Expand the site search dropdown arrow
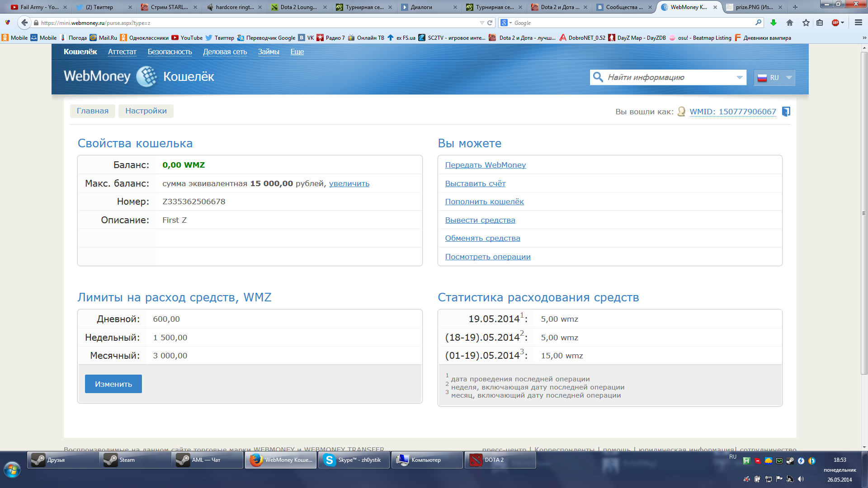 pos(740,78)
